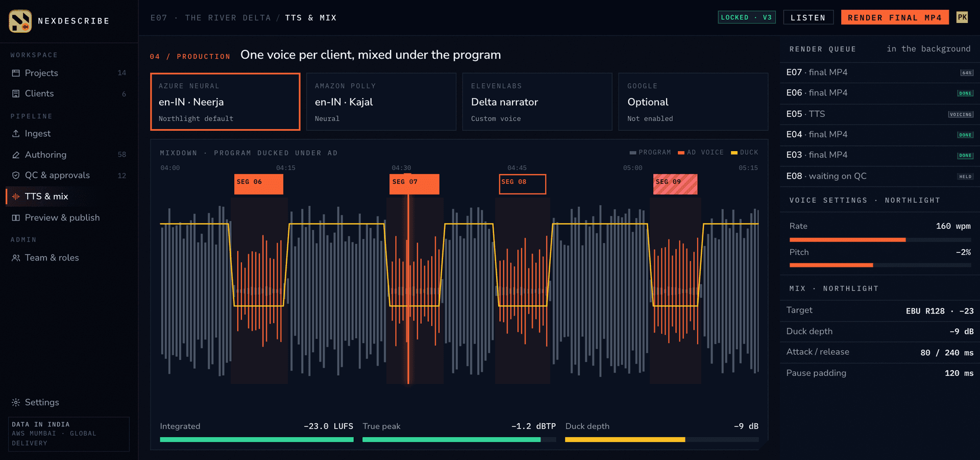
Task: Click the mix Duck depth value -9 dB
Action: (x=962, y=331)
